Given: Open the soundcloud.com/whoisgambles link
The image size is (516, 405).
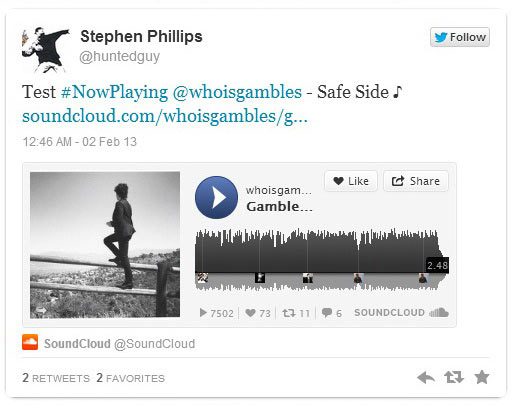Looking at the screenshot, I should pyautogui.click(x=165, y=116).
